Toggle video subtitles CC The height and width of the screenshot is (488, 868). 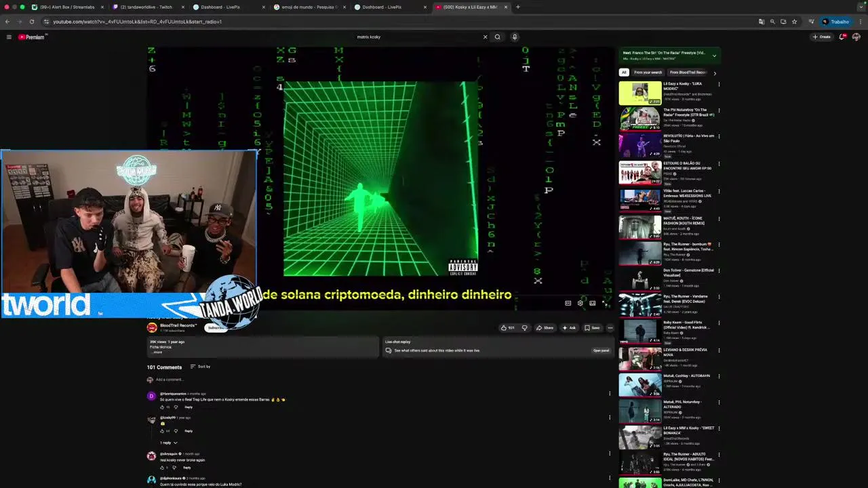tap(568, 303)
